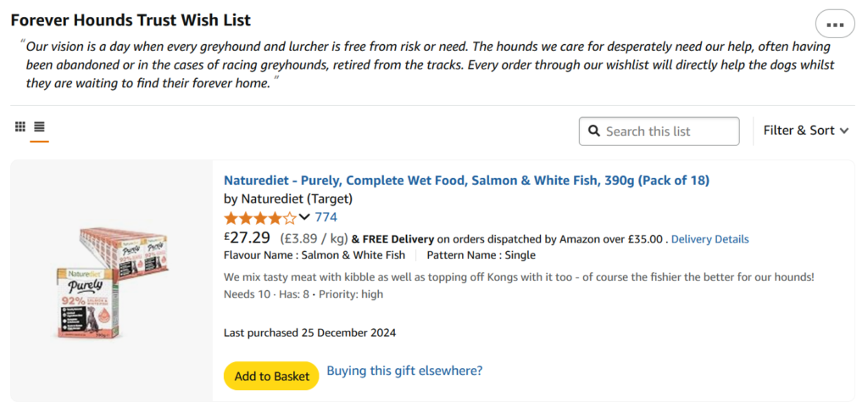Switch to grid view layout

(20, 126)
